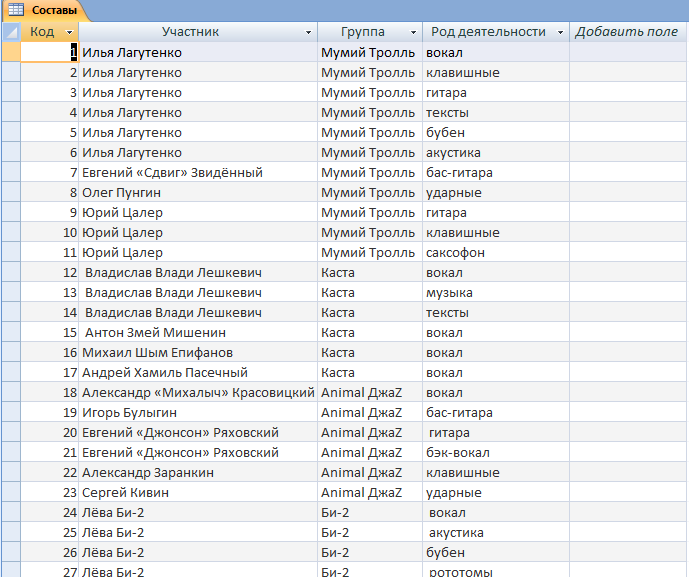Click 'тексты' in record 4 row
Image resolution: width=689 pixels, height=577 pixels.
point(496,112)
